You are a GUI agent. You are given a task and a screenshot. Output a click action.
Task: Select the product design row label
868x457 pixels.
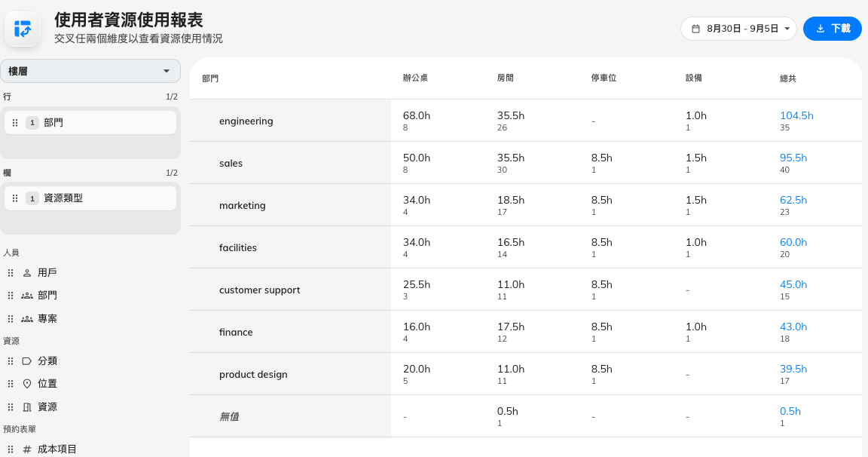(x=253, y=375)
